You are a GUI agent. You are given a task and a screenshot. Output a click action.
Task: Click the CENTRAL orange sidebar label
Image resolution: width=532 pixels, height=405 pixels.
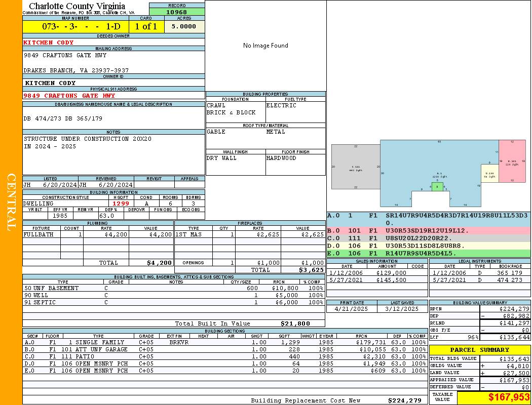11,202
